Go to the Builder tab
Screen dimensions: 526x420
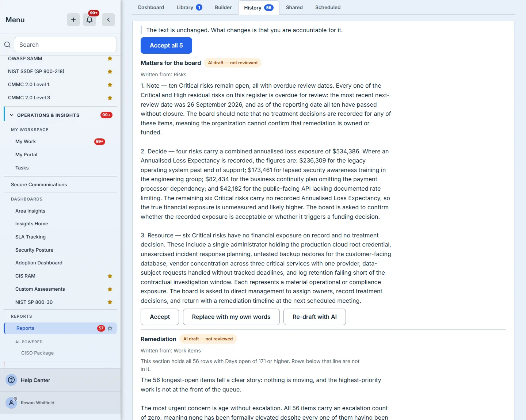(x=223, y=7)
